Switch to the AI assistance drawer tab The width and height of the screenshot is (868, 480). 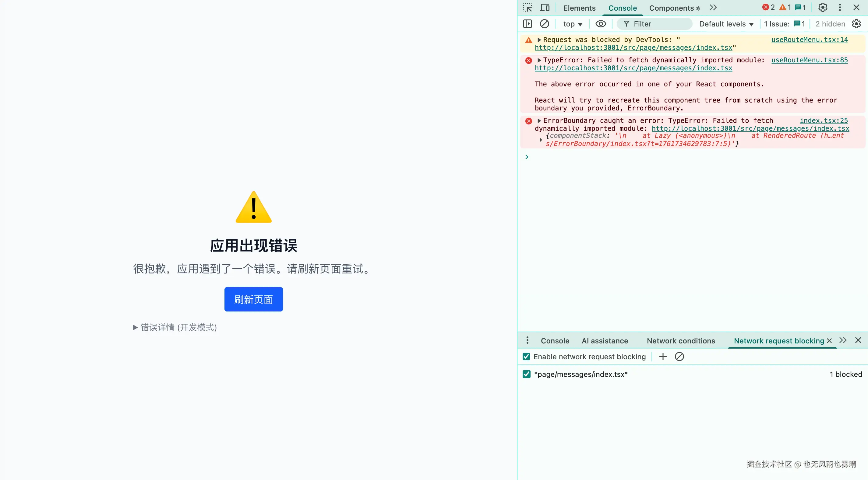click(x=605, y=341)
